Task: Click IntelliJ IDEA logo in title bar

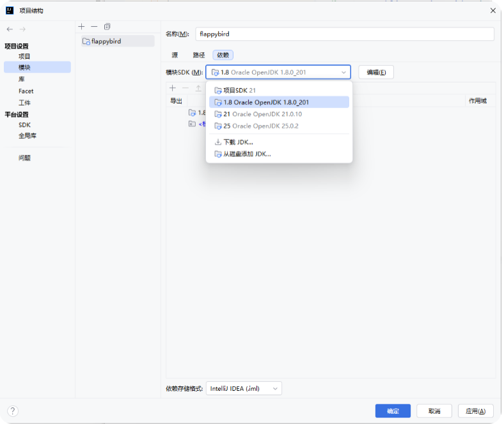Action: pyautogui.click(x=10, y=11)
